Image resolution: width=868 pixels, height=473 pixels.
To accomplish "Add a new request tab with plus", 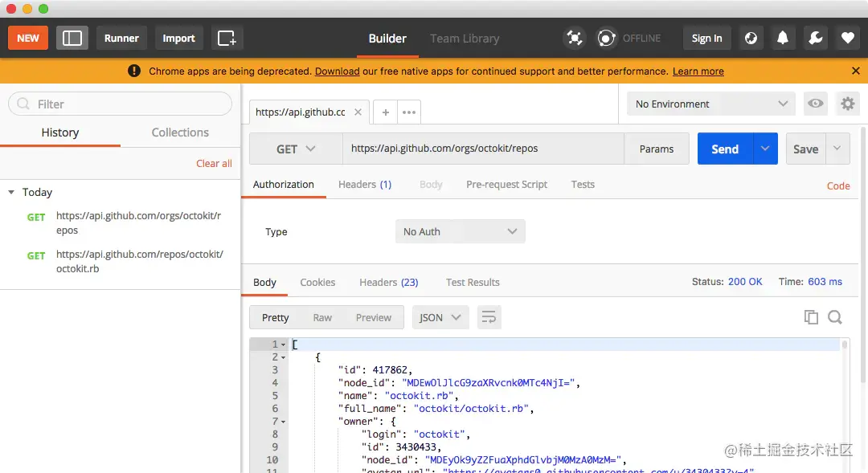I will pos(385,112).
